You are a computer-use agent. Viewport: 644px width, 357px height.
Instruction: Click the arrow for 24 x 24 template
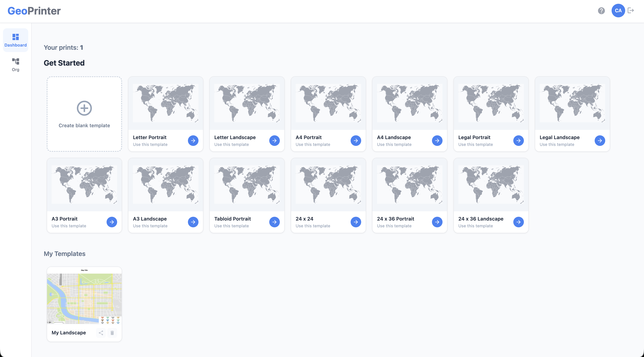[x=356, y=222]
